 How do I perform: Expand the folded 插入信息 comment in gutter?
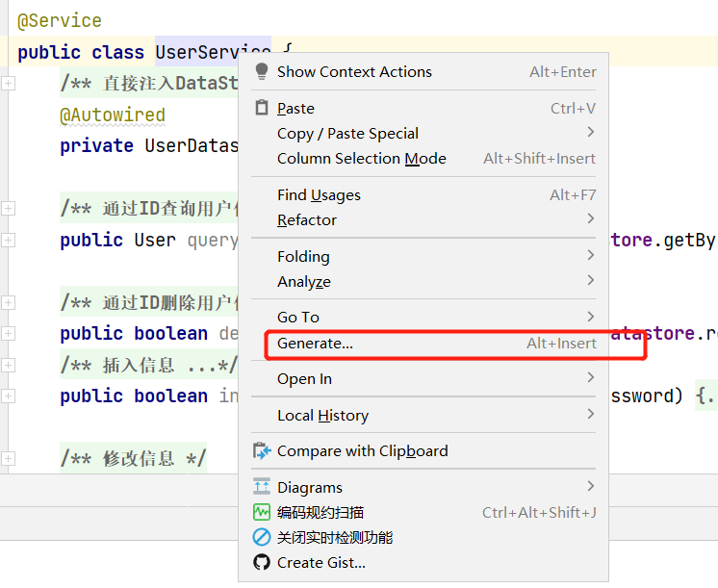tap(8, 365)
